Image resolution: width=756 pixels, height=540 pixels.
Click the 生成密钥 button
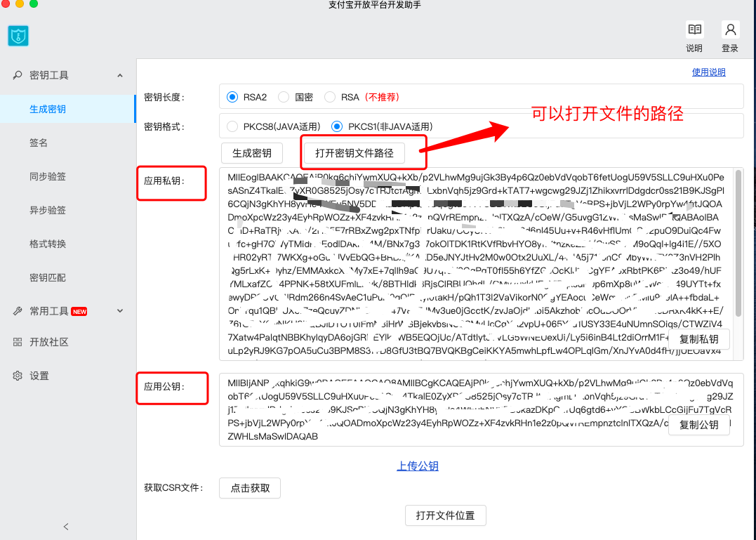click(x=252, y=153)
